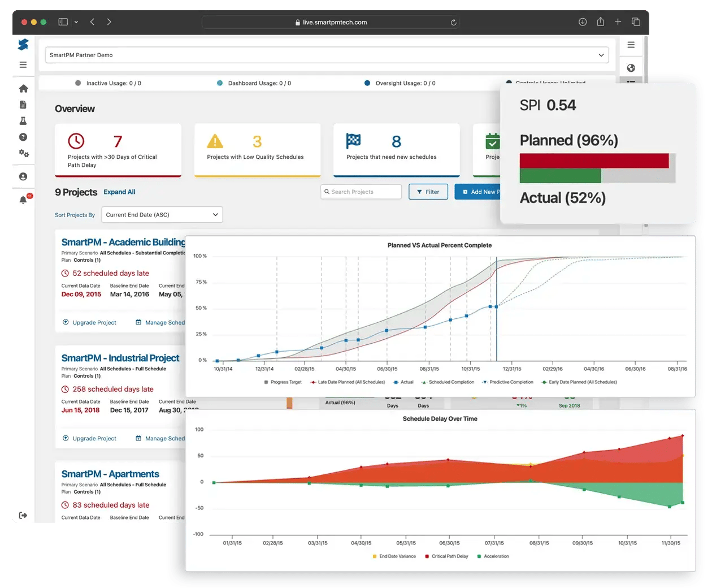Toggle the Late Date Planned legend item
Viewport: 712px width, 588px height.
pyautogui.click(x=348, y=382)
